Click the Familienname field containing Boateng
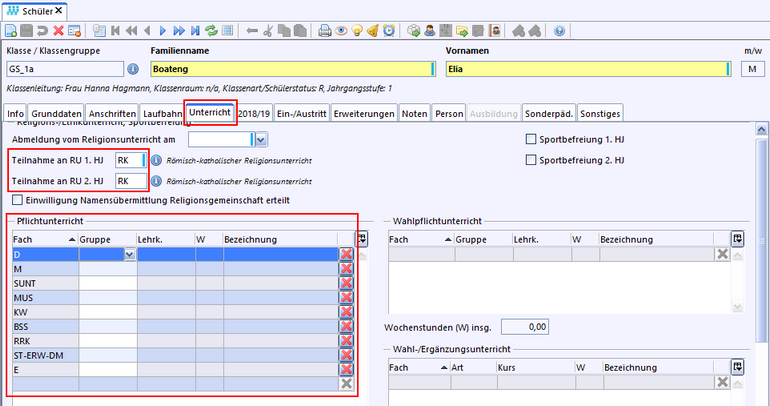 click(x=290, y=69)
